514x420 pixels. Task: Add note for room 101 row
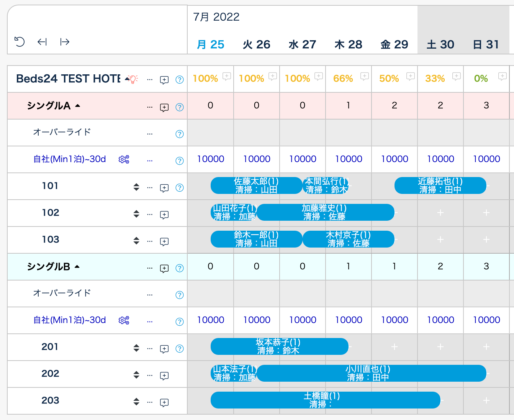(164, 188)
